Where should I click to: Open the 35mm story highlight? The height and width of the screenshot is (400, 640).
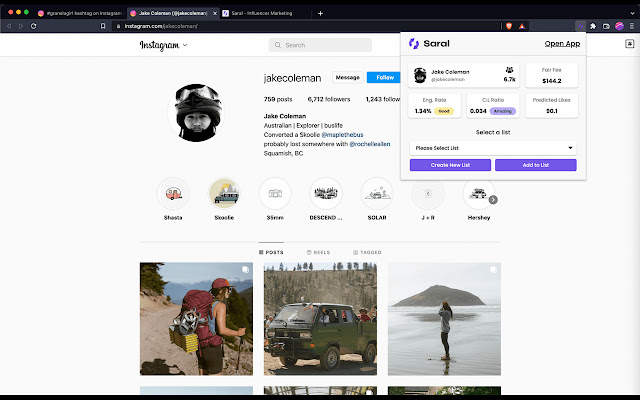[275, 193]
